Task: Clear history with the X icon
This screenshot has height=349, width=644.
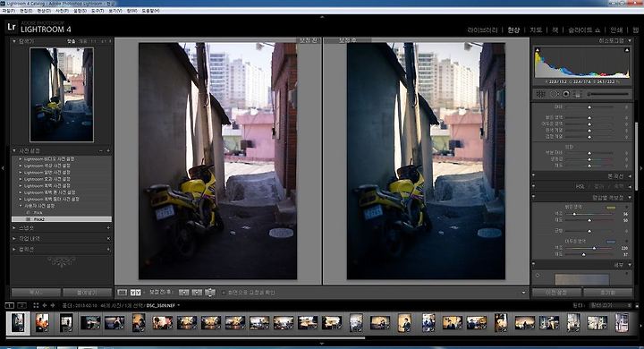Action: pos(108,238)
